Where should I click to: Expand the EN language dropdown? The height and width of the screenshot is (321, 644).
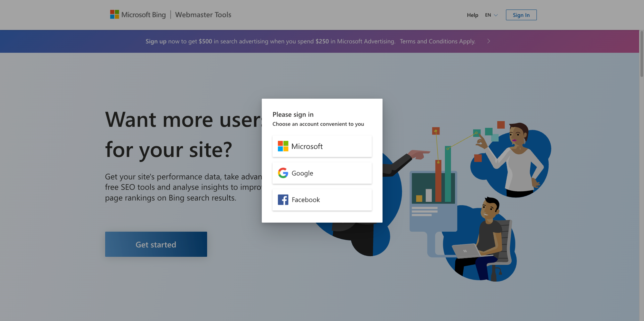pyautogui.click(x=491, y=15)
